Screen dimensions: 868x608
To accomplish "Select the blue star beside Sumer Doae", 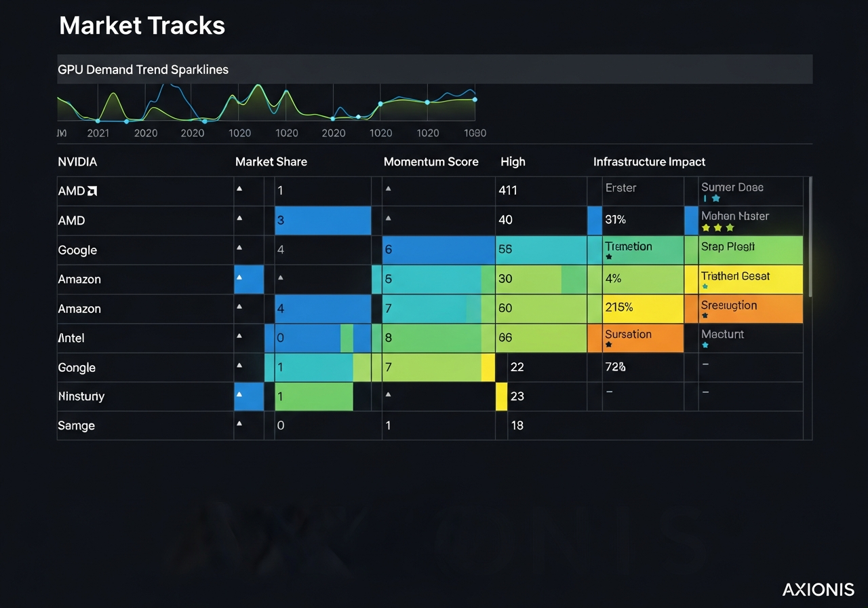I will 716,197.
